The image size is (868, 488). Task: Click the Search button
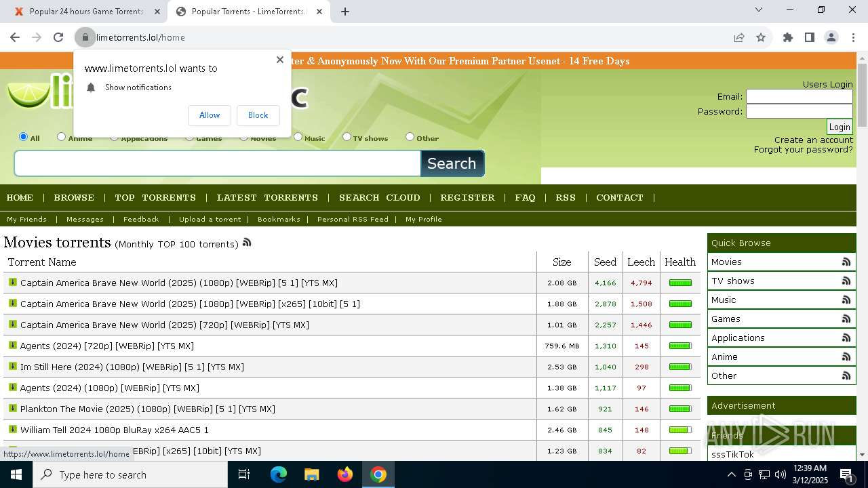point(452,163)
